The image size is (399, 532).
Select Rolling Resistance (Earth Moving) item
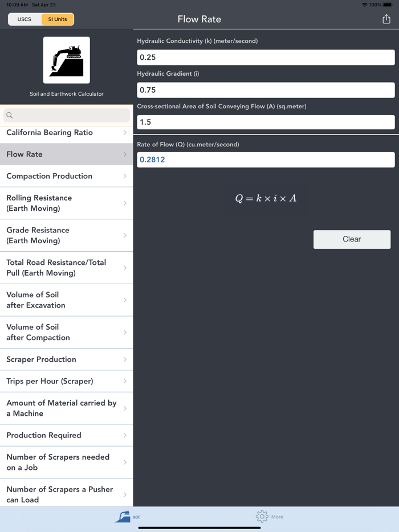[x=67, y=203]
